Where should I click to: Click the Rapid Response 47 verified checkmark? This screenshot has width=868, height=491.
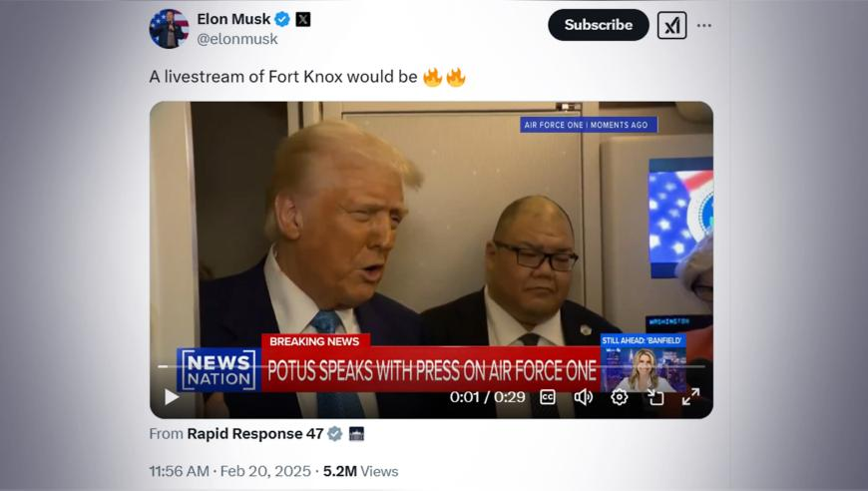click(335, 433)
